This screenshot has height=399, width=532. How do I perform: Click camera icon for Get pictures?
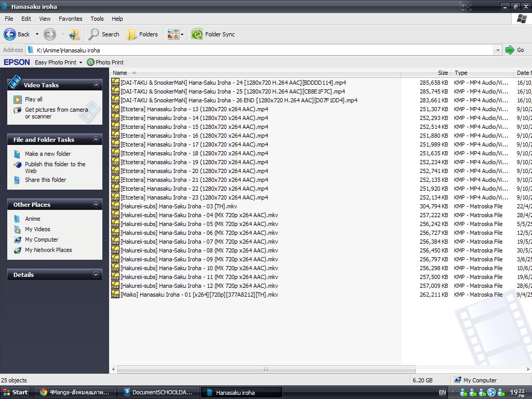[x=18, y=110]
